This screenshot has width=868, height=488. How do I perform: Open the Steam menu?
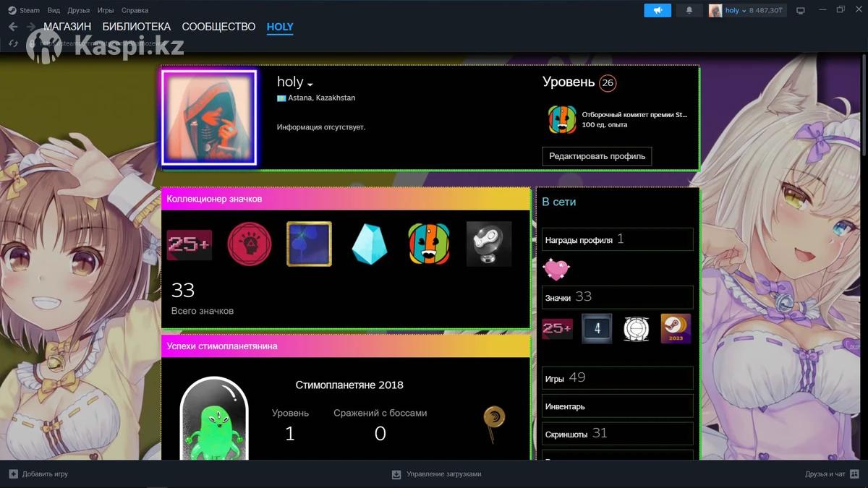tap(30, 10)
